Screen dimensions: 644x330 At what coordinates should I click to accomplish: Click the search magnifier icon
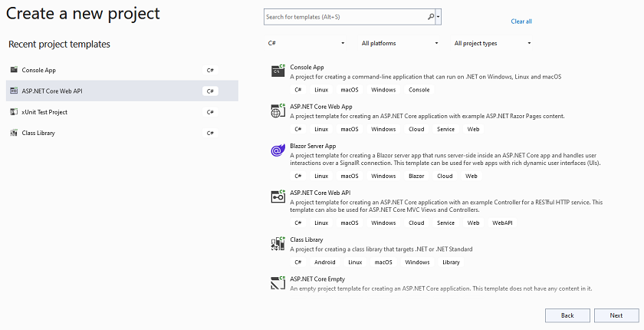pos(430,17)
